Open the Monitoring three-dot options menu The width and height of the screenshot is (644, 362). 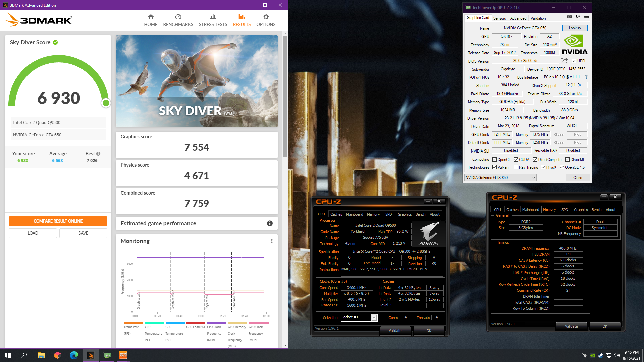coord(272,241)
